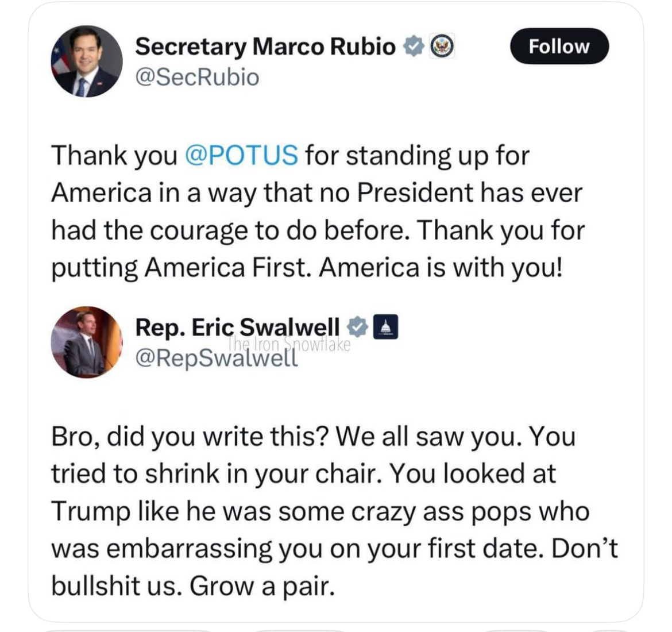
Task: Open the @POTUS mention link
Action: (241, 155)
